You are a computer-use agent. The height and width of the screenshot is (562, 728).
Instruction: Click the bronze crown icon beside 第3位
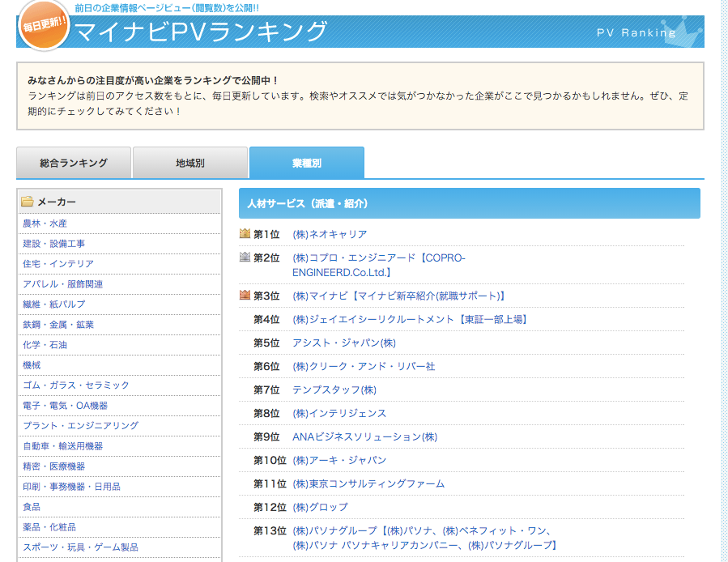click(245, 295)
